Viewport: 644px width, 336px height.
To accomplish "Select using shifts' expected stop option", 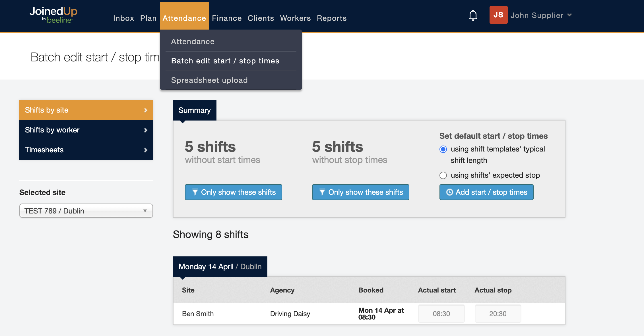I will pos(443,175).
